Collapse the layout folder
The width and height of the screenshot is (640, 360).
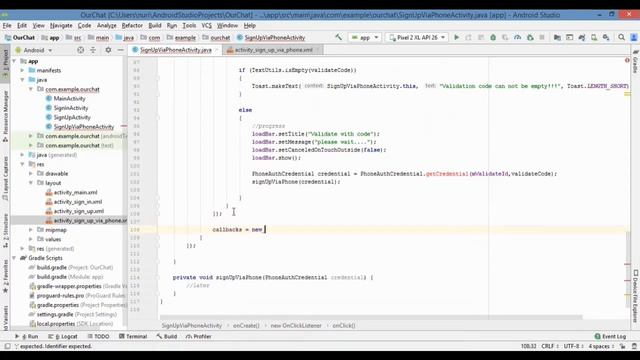(31, 183)
